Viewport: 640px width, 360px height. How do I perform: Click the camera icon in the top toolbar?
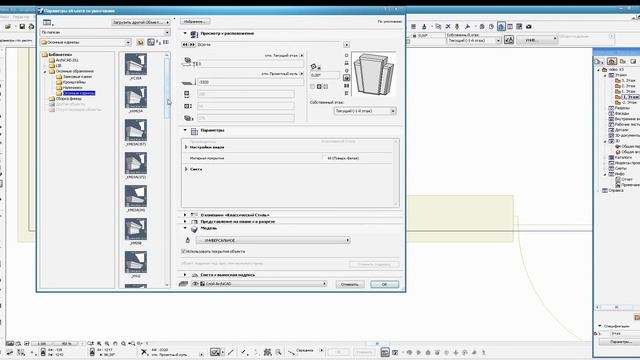click(529, 27)
